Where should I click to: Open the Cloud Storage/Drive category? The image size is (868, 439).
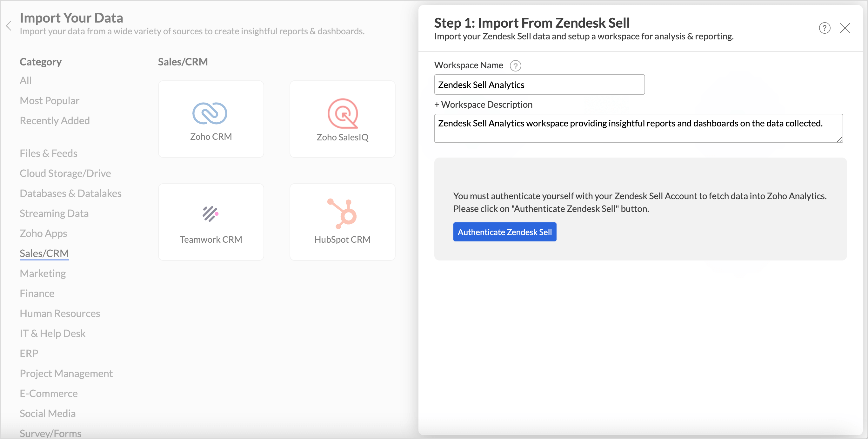coord(65,173)
